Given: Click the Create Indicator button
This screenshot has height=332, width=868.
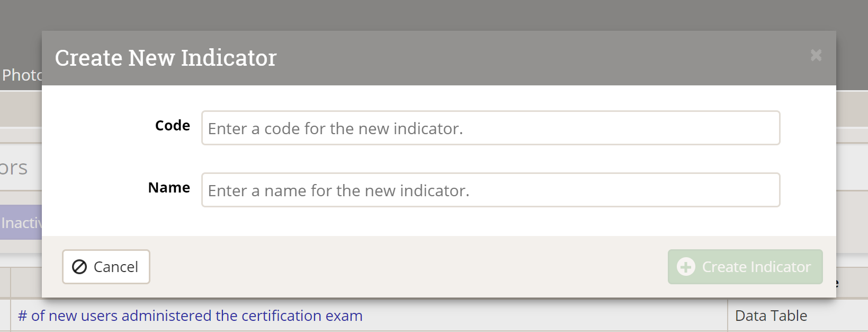Looking at the screenshot, I should [745, 267].
